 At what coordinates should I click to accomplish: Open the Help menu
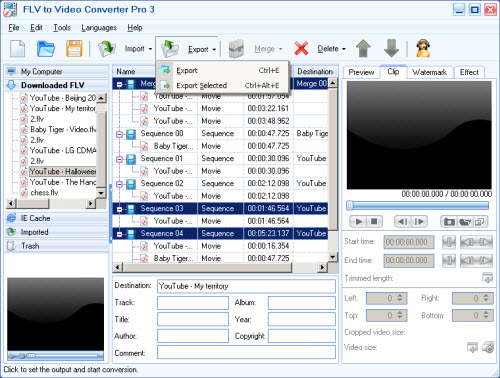tap(135, 28)
